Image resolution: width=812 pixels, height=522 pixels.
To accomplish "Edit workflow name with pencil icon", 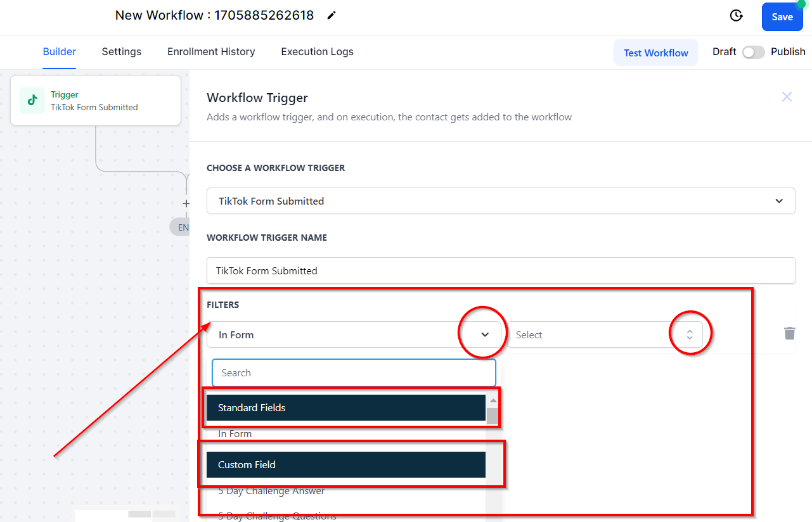I will pos(331,16).
